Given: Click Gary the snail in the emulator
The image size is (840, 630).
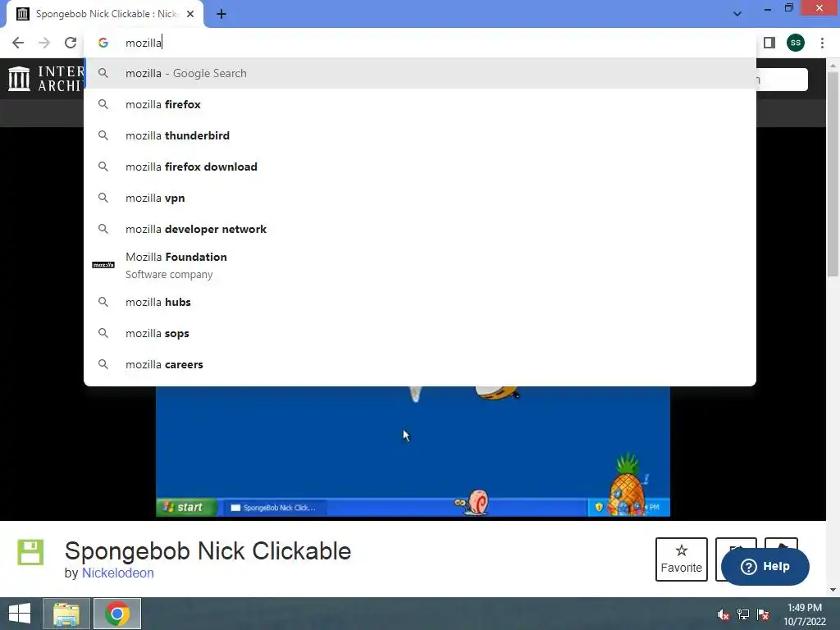Looking at the screenshot, I should (x=472, y=503).
